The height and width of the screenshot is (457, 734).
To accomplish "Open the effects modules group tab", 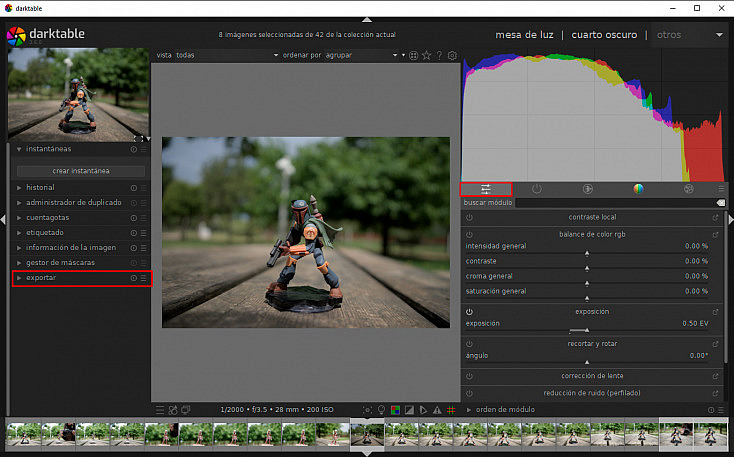I will coord(689,189).
